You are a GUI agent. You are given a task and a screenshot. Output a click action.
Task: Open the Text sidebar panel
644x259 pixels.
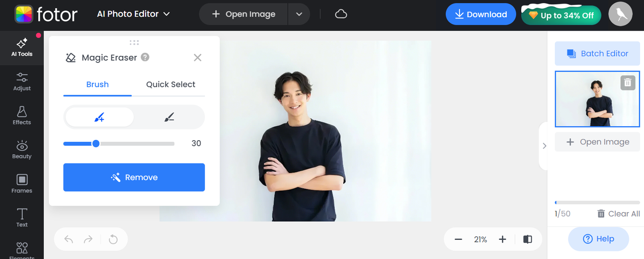click(x=22, y=218)
